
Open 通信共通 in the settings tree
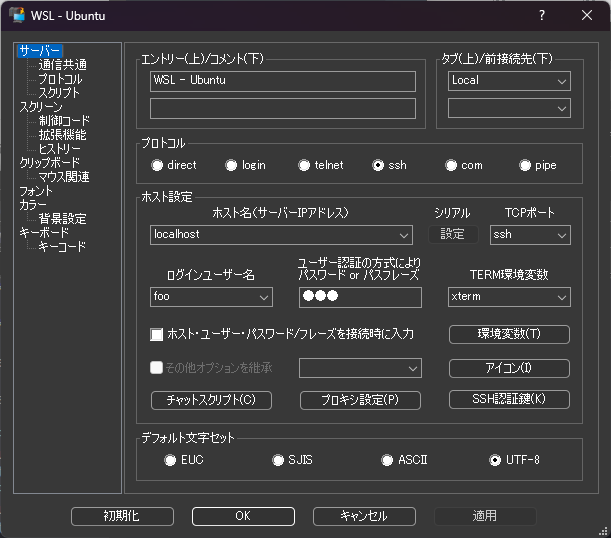click(63, 65)
